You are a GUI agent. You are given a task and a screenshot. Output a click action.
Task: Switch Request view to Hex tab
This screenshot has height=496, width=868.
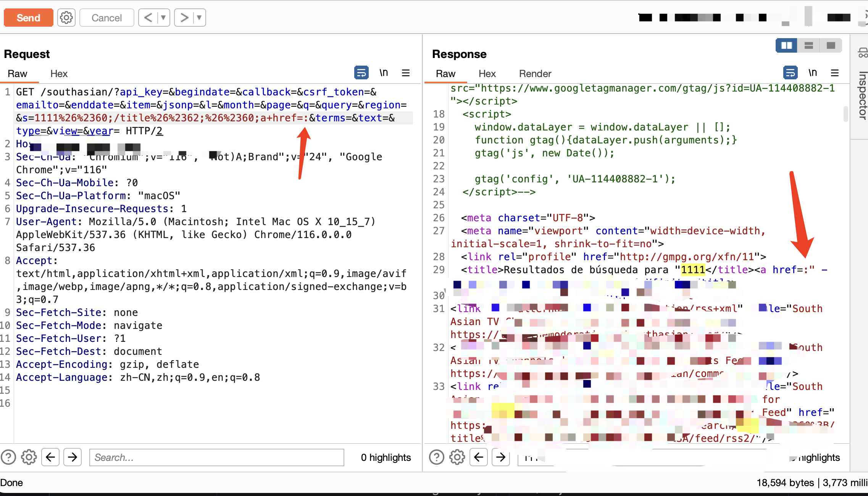click(x=59, y=74)
